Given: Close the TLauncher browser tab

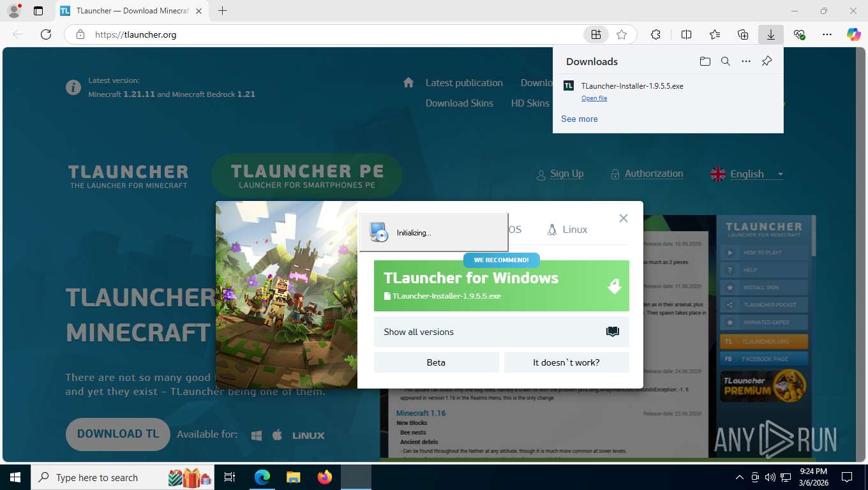Looking at the screenshot, I should (199, 11).
